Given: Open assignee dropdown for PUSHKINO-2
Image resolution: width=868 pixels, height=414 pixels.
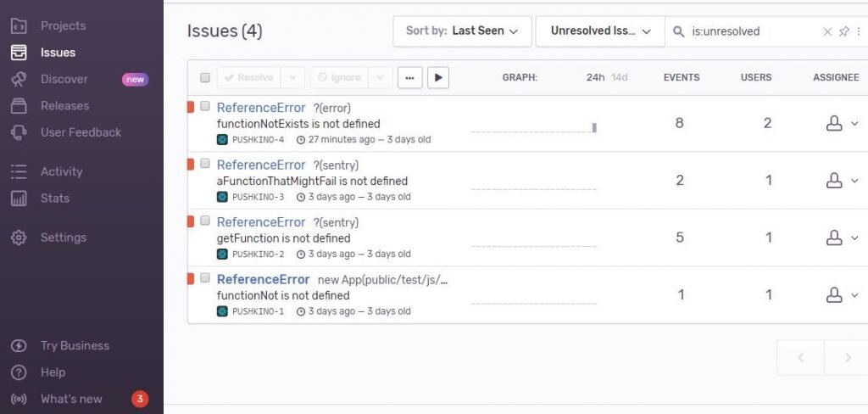Looking at the screenshot, I should point(842,238).
